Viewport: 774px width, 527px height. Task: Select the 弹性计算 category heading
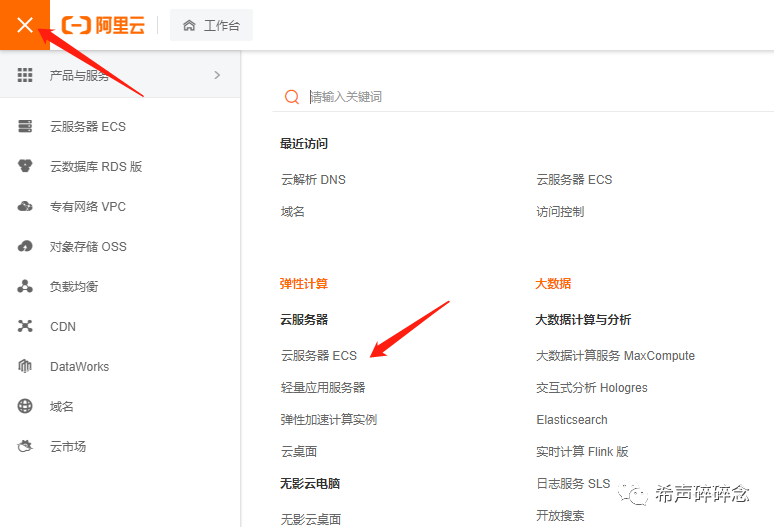pos(304,284)
